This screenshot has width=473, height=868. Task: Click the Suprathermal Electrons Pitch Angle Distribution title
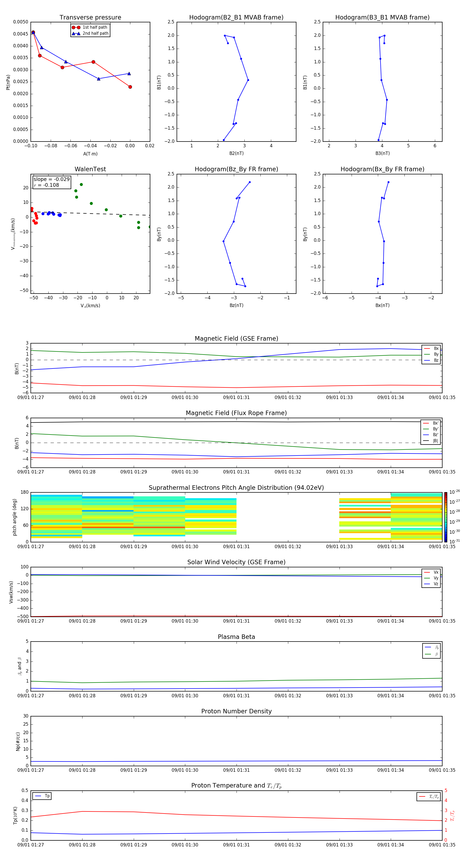coord(236,488)
